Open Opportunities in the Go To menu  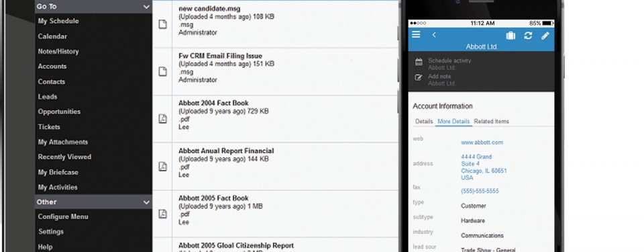point(59,112)
